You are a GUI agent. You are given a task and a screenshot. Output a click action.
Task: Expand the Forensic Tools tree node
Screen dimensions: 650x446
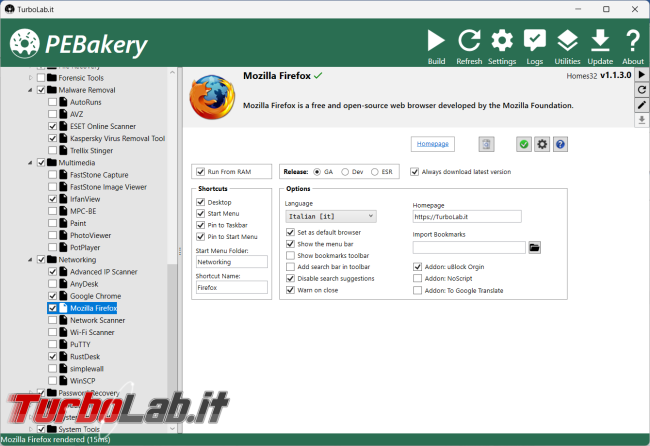tap(31, 78)
